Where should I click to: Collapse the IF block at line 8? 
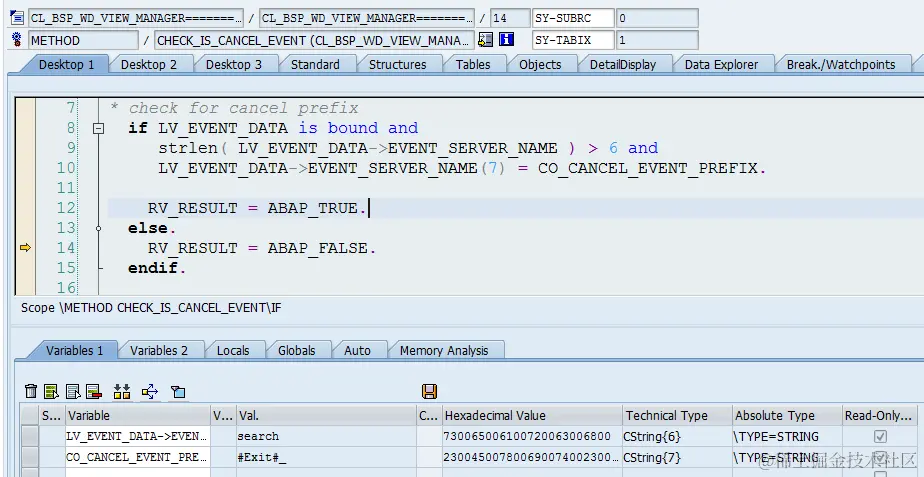(98, 128)
